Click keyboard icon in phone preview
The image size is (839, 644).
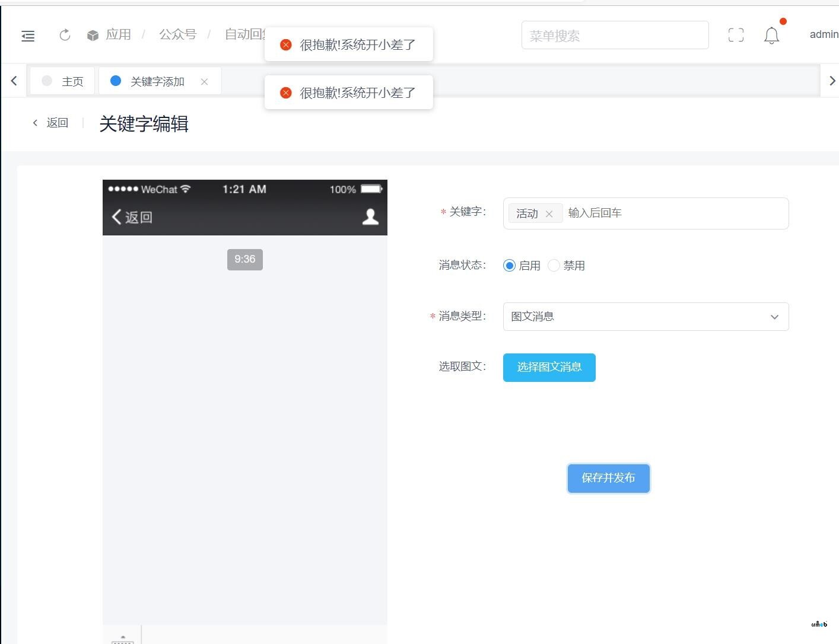click(122, 639)
